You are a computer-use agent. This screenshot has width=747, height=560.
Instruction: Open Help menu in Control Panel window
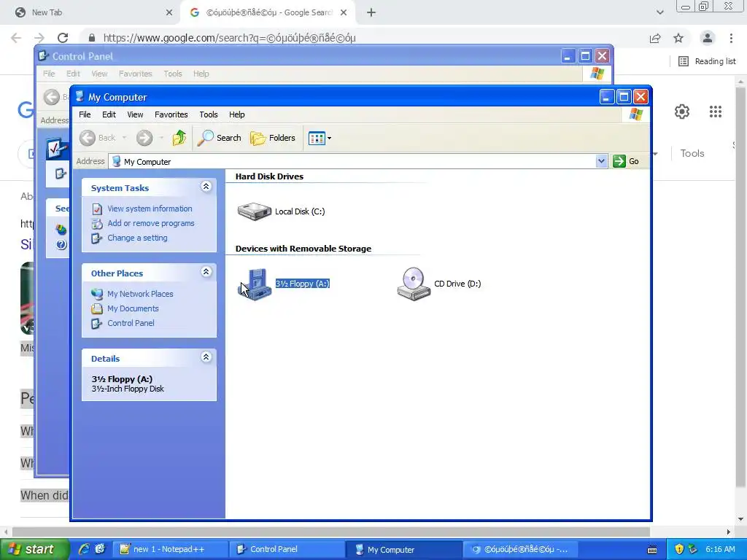pos(201,74)
